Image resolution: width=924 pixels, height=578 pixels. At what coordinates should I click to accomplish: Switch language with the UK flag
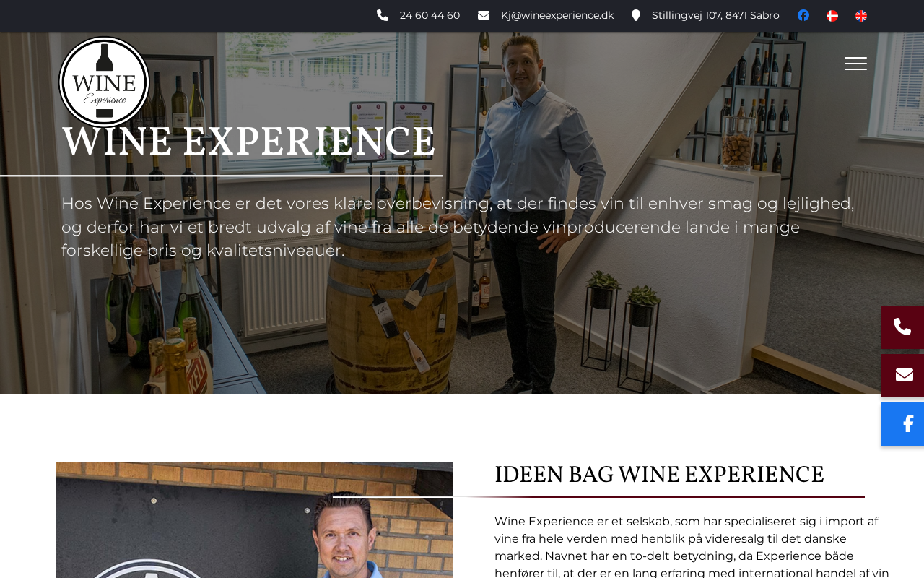click(x=861, y=16)
